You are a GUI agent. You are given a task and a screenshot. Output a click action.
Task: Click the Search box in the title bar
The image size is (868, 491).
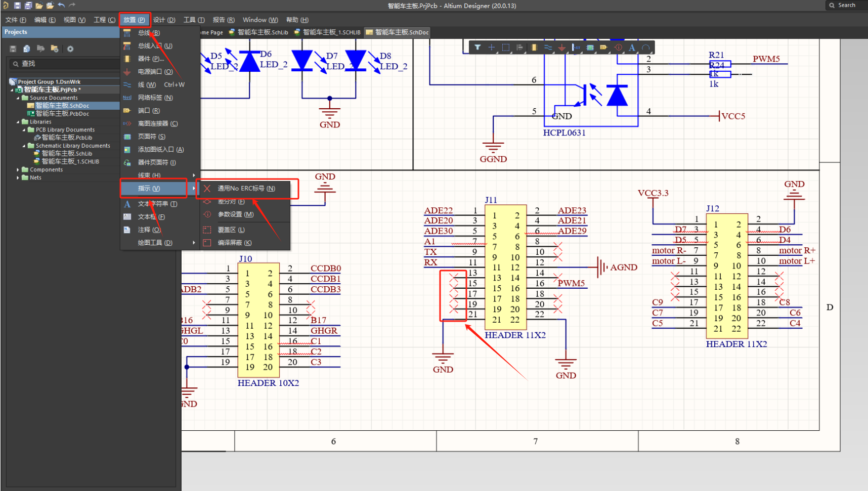847,5
